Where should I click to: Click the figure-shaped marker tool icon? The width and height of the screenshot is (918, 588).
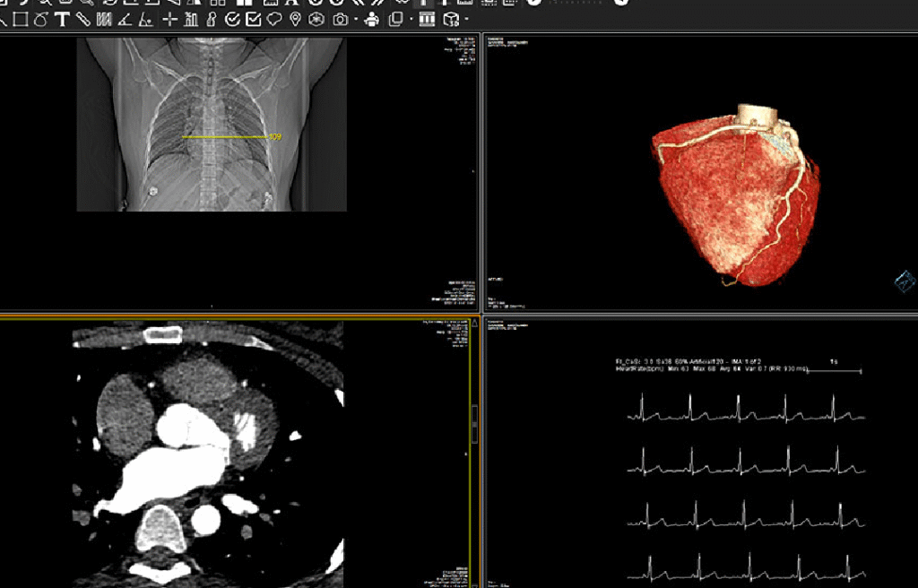(212, 20)
